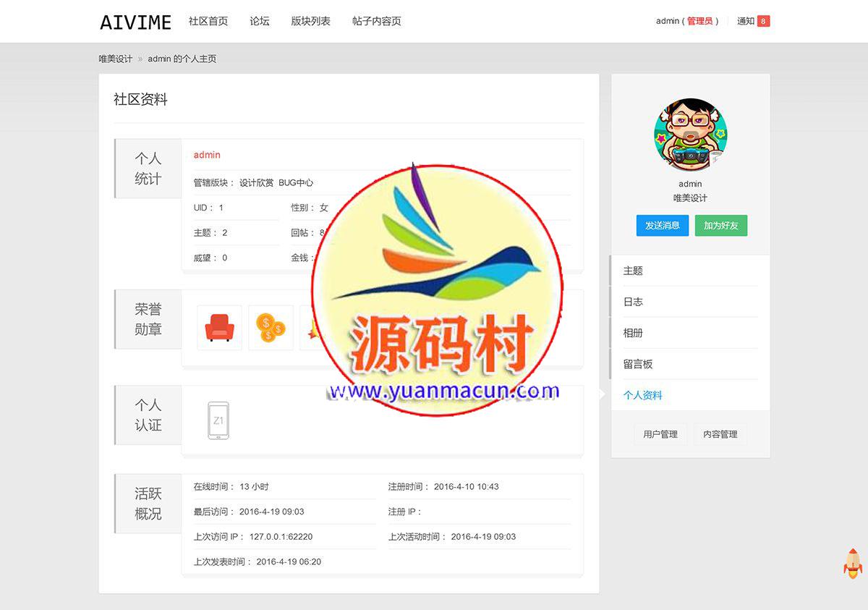The image size is (868, 610).
Task: Open the 社区首页 menu item
Action: coord(208,21)
